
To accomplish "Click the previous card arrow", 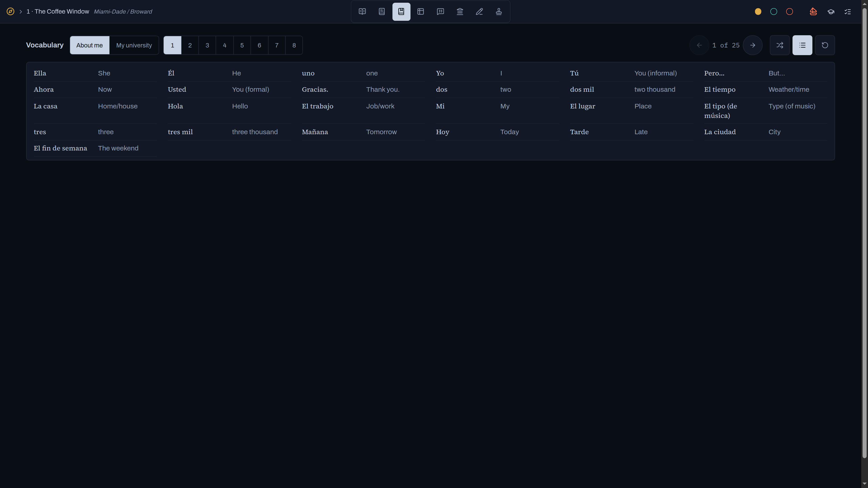I will (x=699, y=45).
